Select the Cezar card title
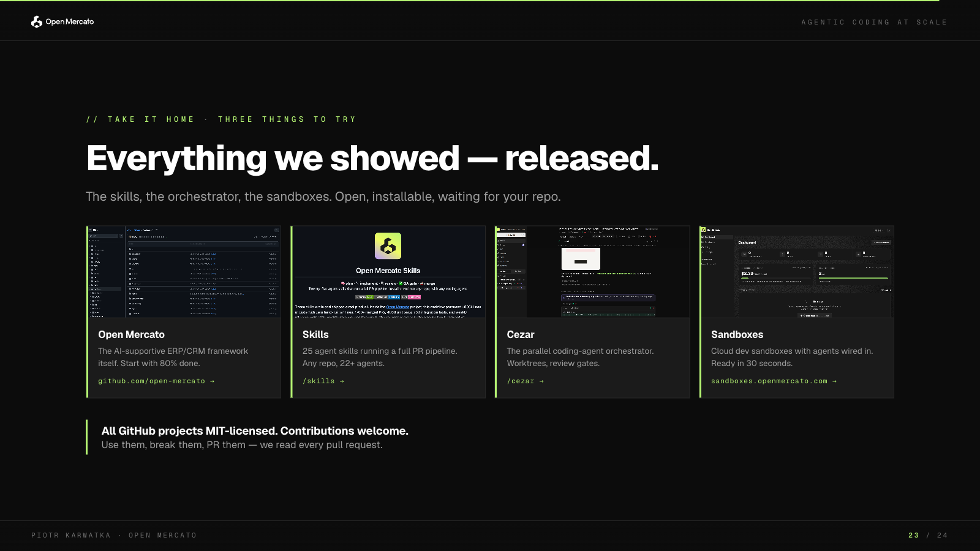Screen dimensions: 980x551 pos(521,334)
